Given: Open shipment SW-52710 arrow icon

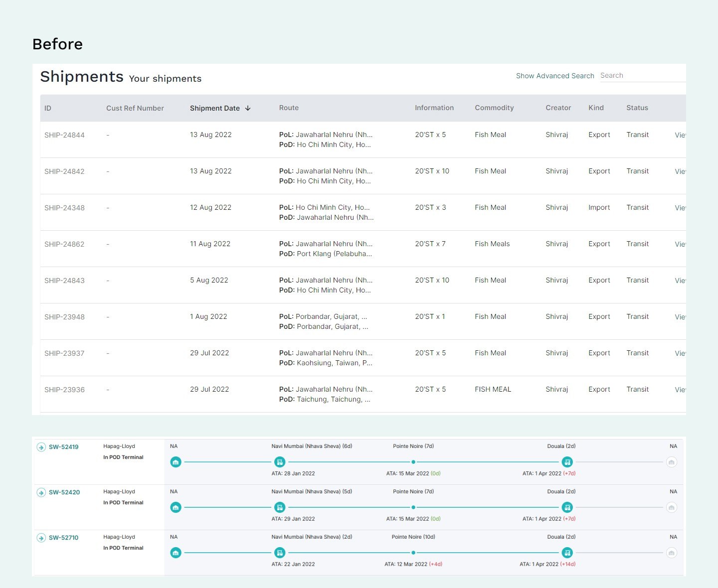Looking at the screenshot, I should [x=41, y=538].
